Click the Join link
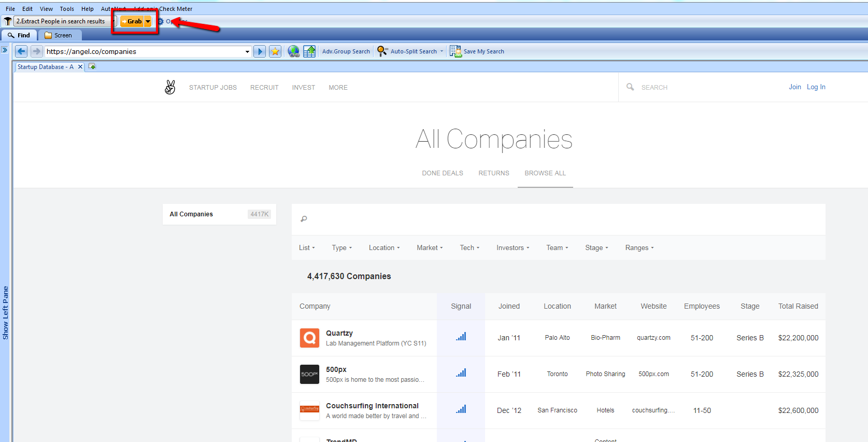Image resolution: width=868 pixels, height=442 pixels. [795, 87]
